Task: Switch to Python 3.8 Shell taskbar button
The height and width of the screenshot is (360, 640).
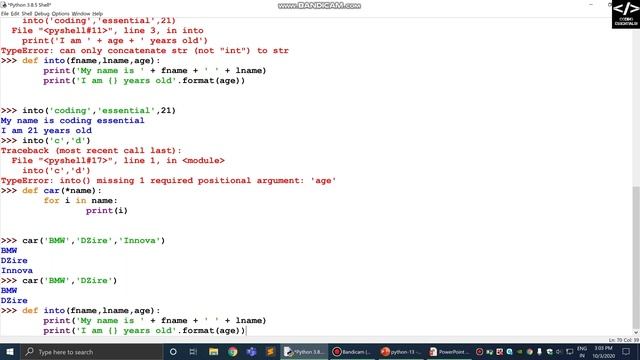Action: click(x=304, y=351)
